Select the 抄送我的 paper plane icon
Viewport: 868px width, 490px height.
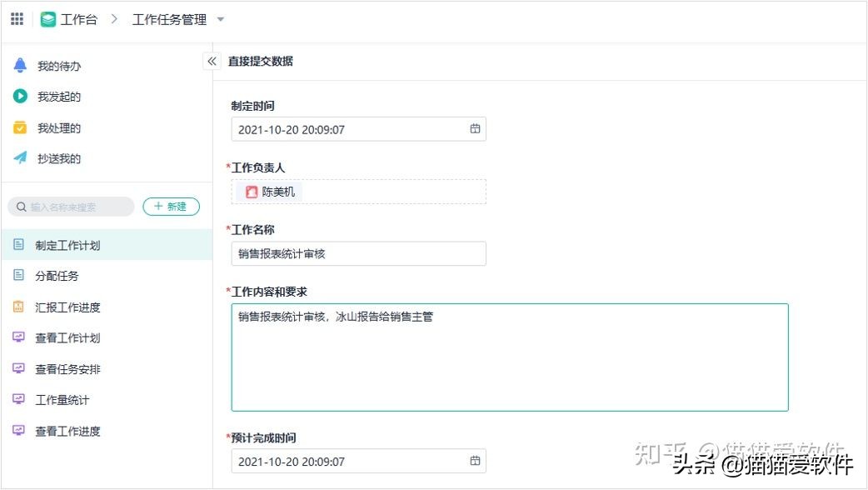(x=22, y=158)
